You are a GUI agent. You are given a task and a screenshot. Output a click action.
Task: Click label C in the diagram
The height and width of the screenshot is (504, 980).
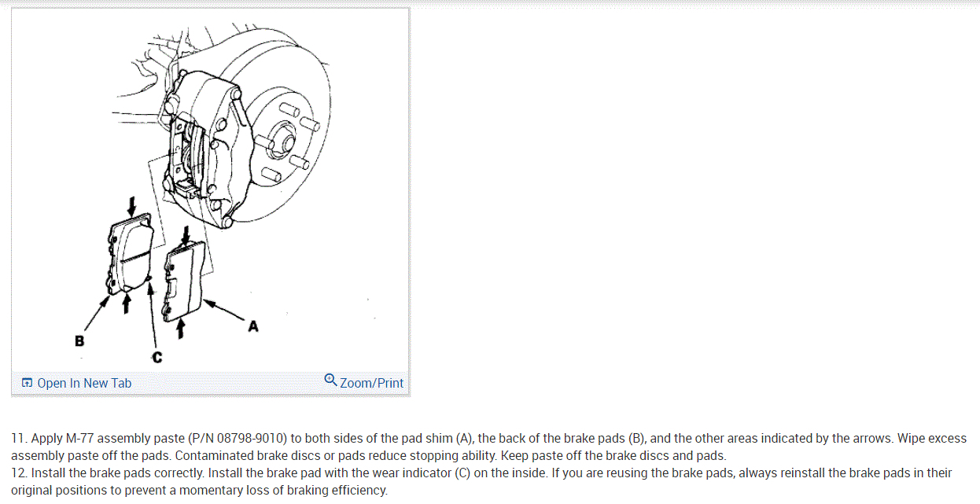point(157,358)
